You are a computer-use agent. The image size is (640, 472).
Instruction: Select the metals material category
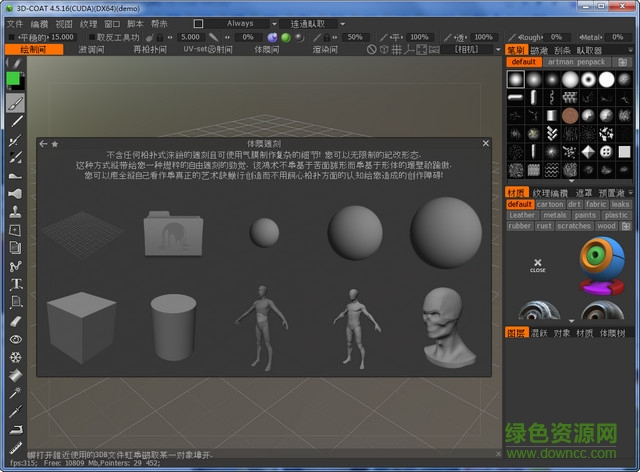click(555, 215)
